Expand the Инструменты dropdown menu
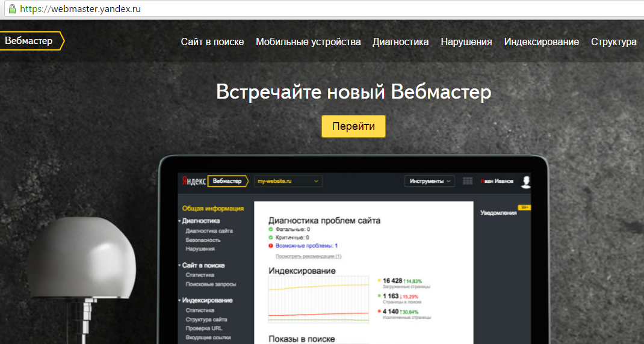This screenshot has height=344, width=644. (x=430, y=181)
